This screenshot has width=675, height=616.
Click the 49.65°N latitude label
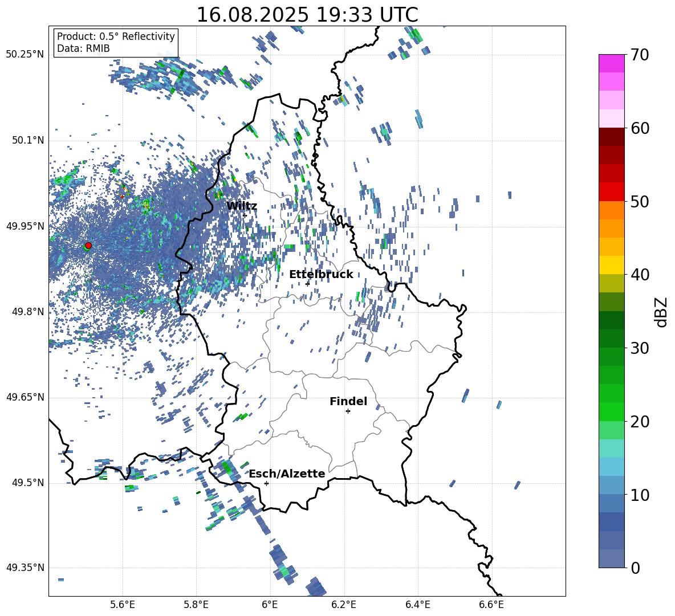[x=25, y=397]
